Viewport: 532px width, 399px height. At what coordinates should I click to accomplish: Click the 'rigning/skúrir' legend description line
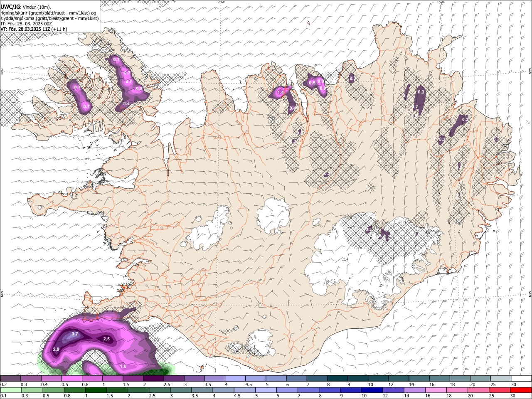pos(48,13)
